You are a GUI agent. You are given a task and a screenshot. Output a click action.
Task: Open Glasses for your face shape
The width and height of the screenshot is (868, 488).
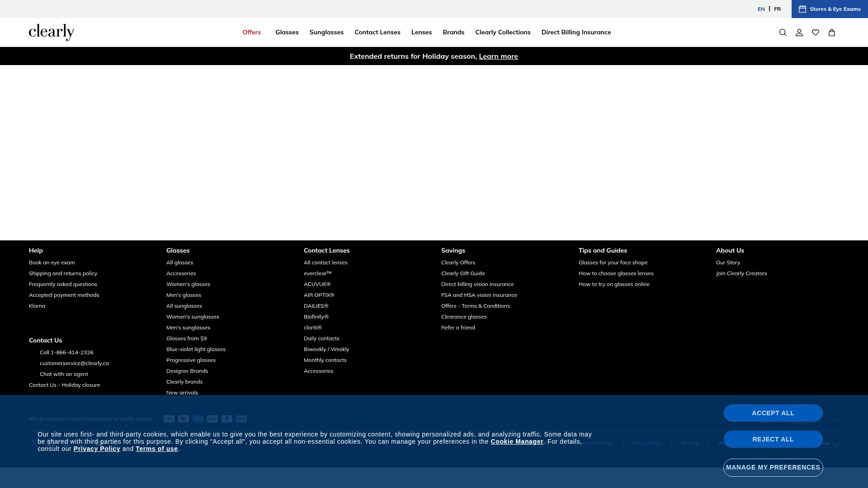pos(613,263)
